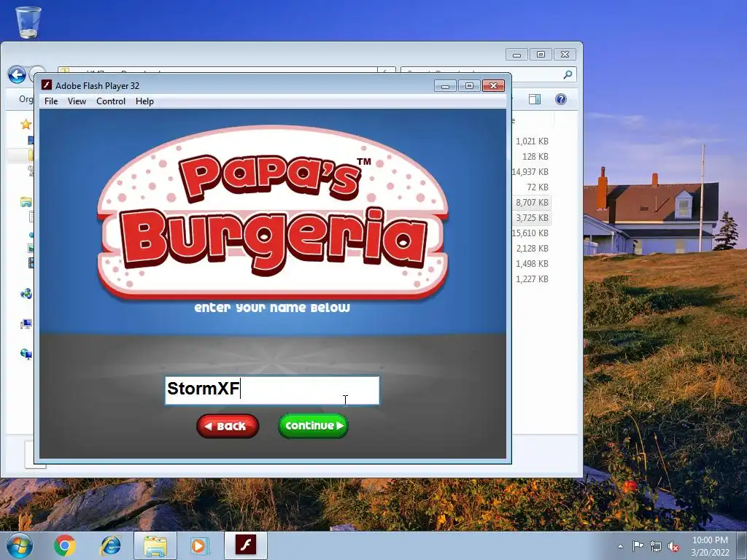
Task: Click the Favorites star in Explorer sidebar
Action: 26,124
